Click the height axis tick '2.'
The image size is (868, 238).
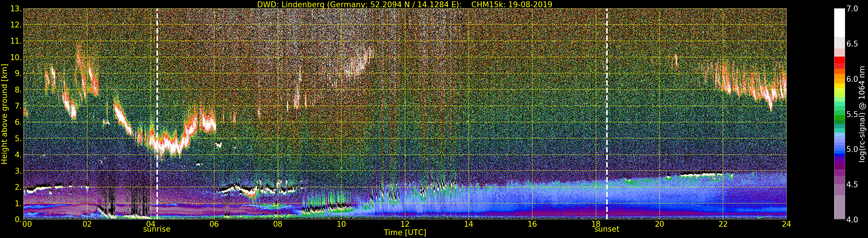pos(18,187)
